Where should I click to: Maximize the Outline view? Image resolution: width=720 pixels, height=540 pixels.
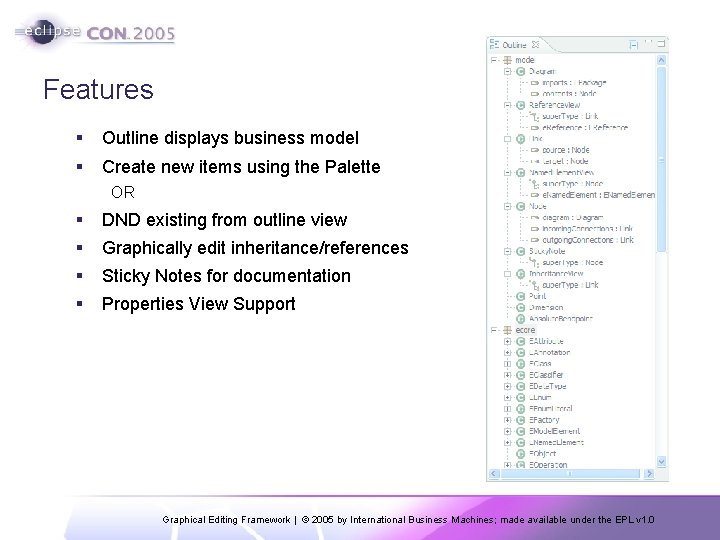click(662, 44)
